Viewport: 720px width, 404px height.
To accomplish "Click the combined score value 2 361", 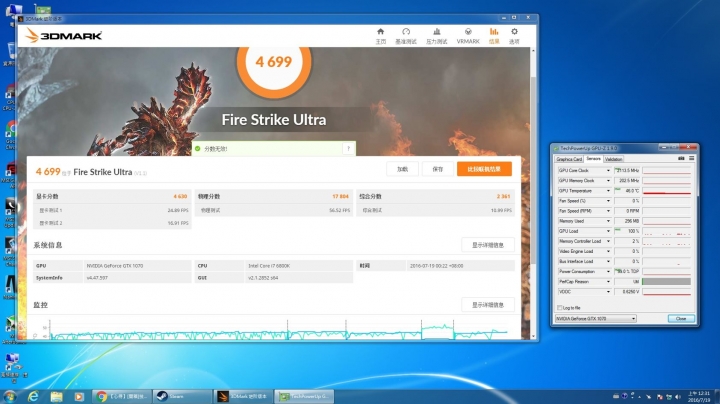I will click(x=503, y=196).
